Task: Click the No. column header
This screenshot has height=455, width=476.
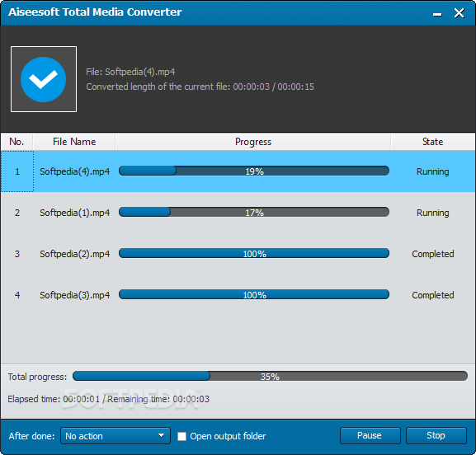Action: click(16, 142)
